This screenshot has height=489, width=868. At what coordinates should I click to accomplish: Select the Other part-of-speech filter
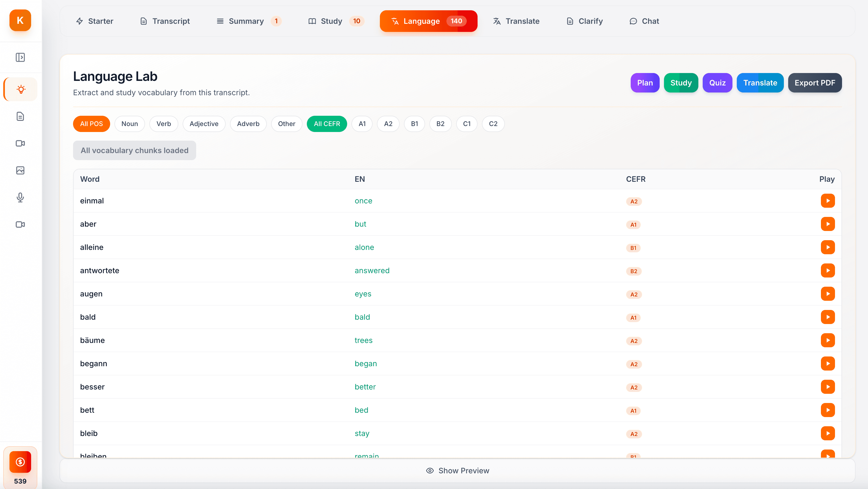(x=287, y=124)
